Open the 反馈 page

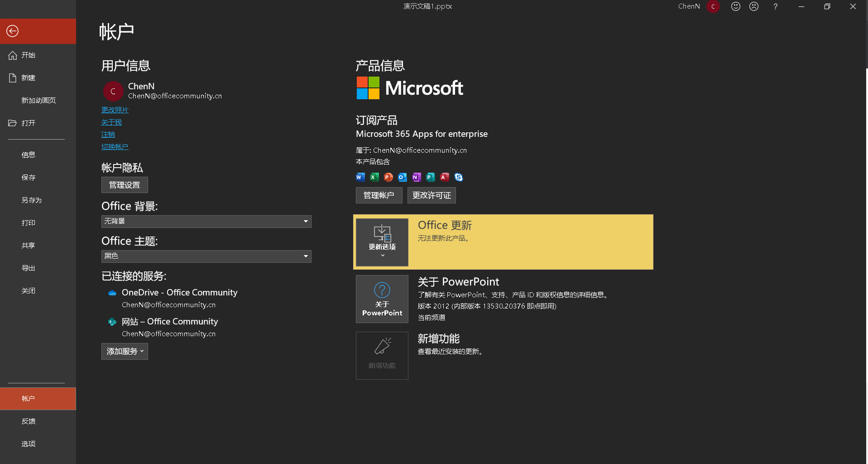click(38, 421)
